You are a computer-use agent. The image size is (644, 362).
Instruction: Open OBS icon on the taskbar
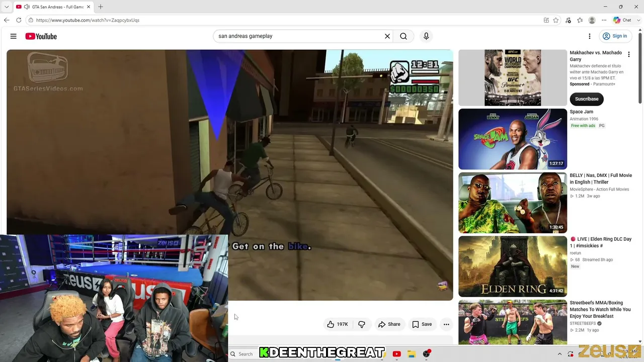[427, 354]
